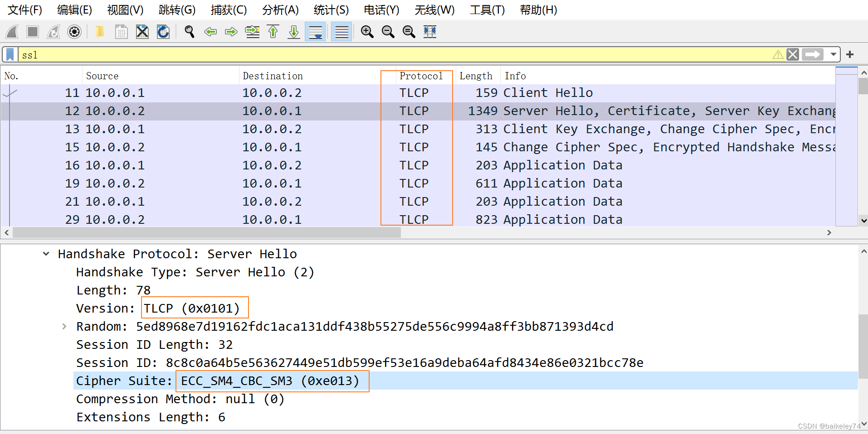Open the 无线(W) menu

(434, 10)
